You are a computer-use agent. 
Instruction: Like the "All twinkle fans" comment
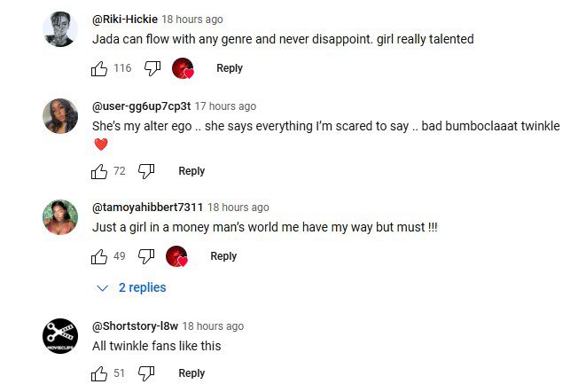[99, 373]
